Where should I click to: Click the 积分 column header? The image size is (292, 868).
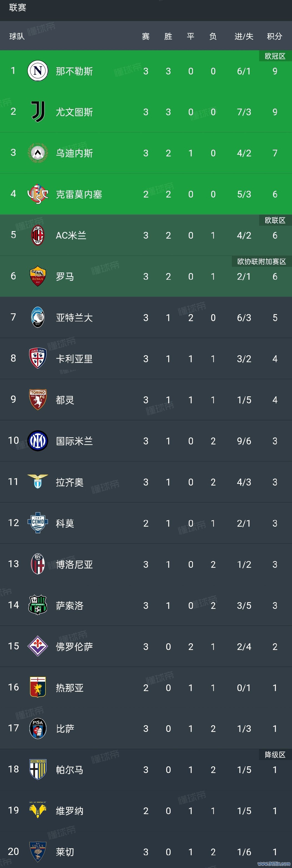coord(275,36)
